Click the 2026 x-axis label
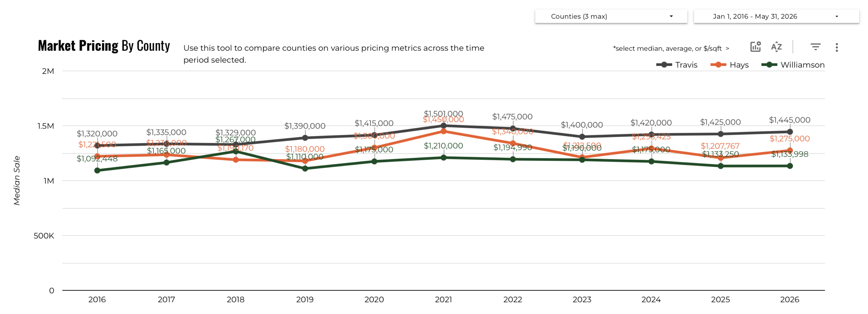This screenshot has width=868, height=314. coord(789,300)
